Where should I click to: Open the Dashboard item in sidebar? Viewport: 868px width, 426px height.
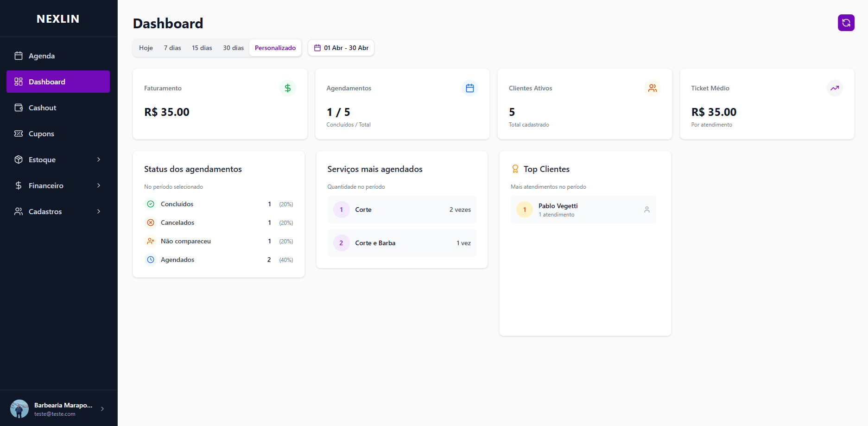coord(58,82)
